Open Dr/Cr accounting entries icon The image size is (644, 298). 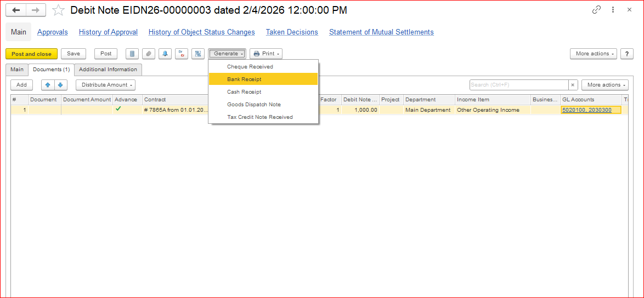click(181, 54)
